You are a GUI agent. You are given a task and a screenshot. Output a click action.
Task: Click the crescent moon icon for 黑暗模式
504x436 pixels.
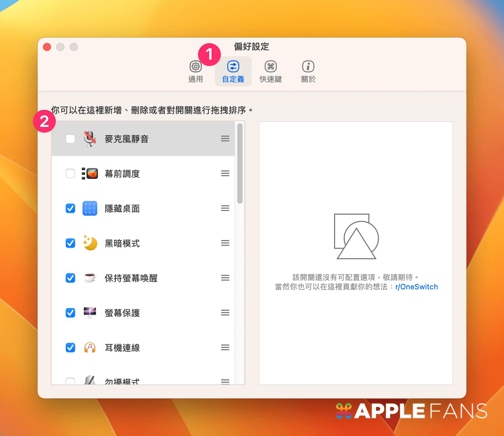point(89,243)
